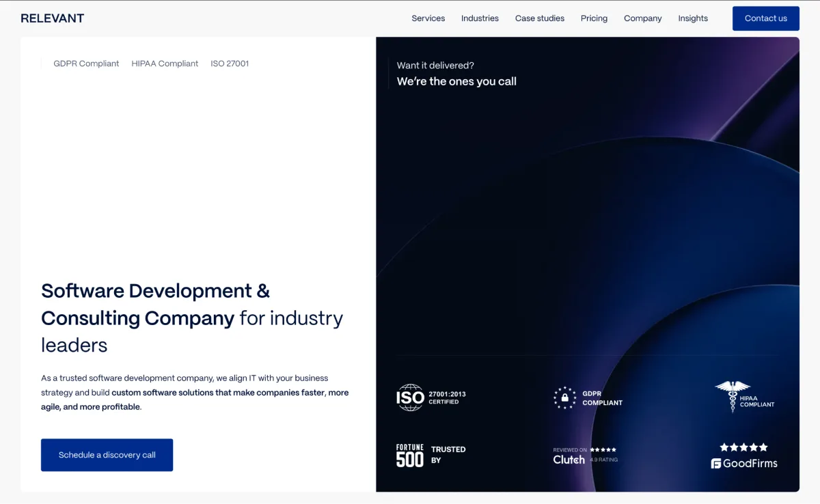Click the HIPAA Compliant text label
Screen dimensions: 820x504
click(165, 64)
